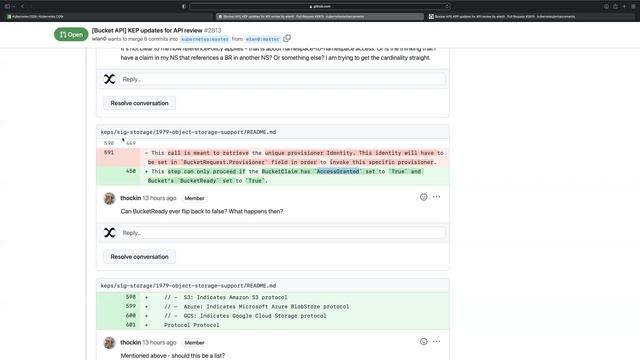
Task: Open the Safari downloads icon
Action: coord(606,6)
